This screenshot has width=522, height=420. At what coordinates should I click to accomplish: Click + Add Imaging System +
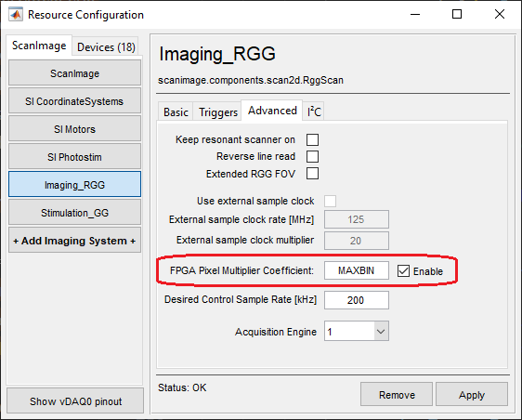coord(74,240)
